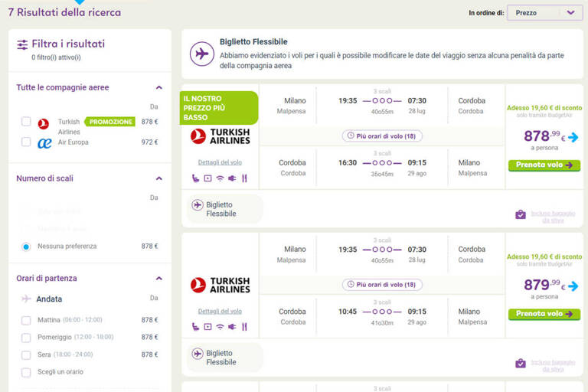Click power outlet icon on 879,99 € flight
The height and width of the screenshot is (392, 588).
(232, 327)
